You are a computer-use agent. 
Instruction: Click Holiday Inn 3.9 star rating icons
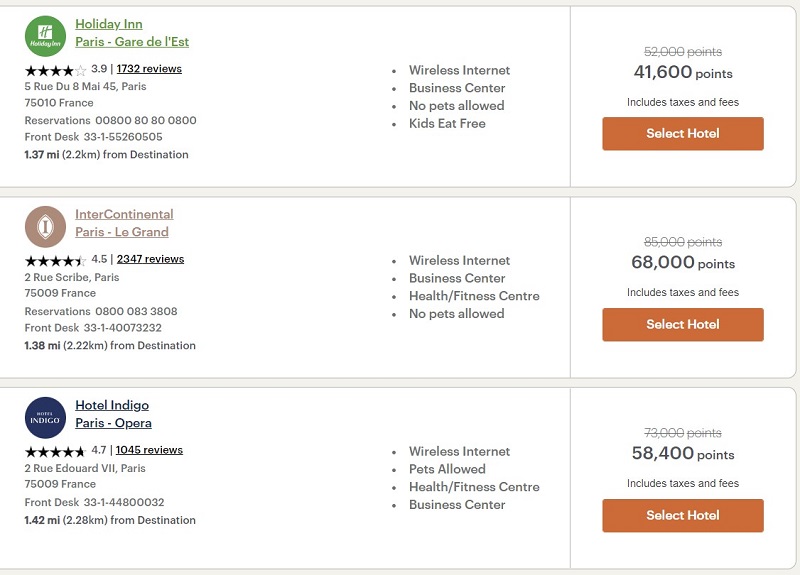pos(56,70)
